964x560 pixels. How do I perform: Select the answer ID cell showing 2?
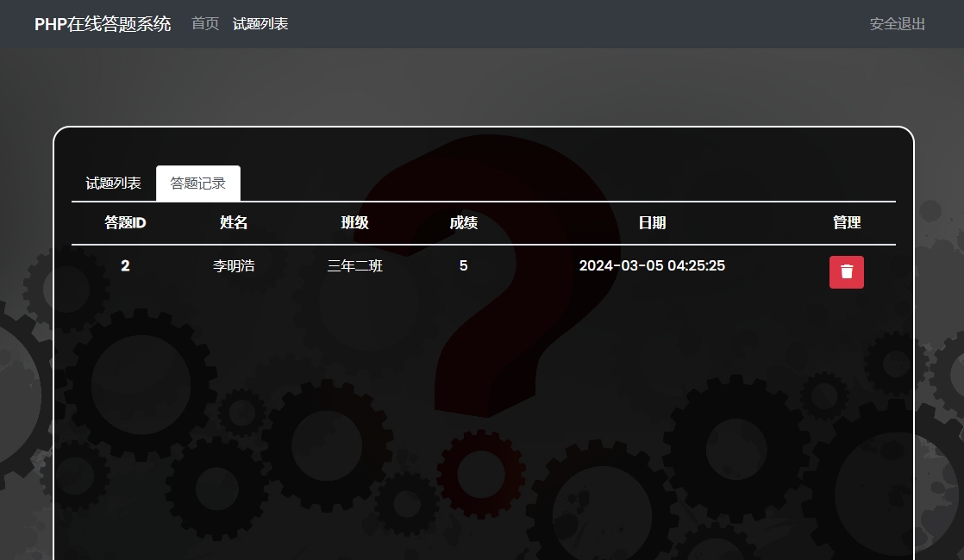click(x=125, y=266)
